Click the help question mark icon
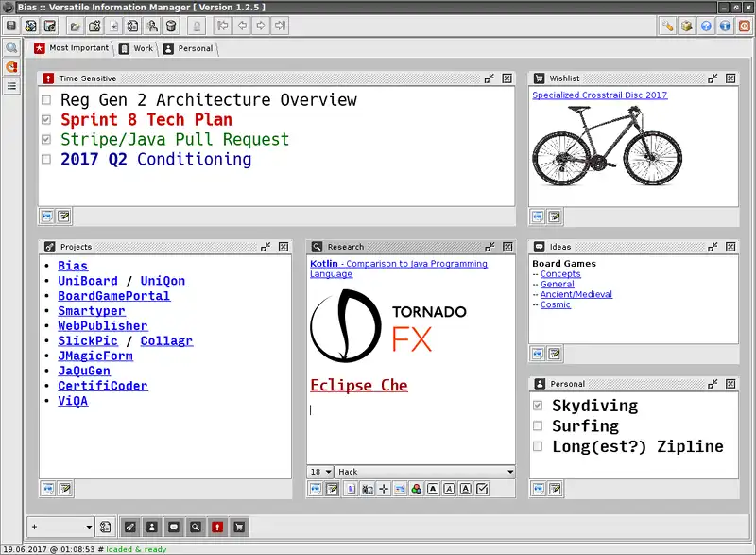This screenshot has height=555, width=756. point(706,26)
